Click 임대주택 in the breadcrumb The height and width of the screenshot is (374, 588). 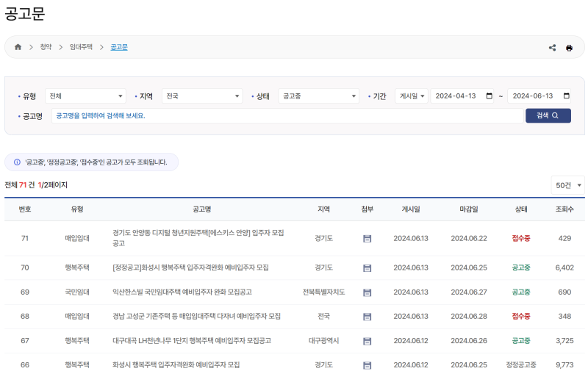point(81,47)
